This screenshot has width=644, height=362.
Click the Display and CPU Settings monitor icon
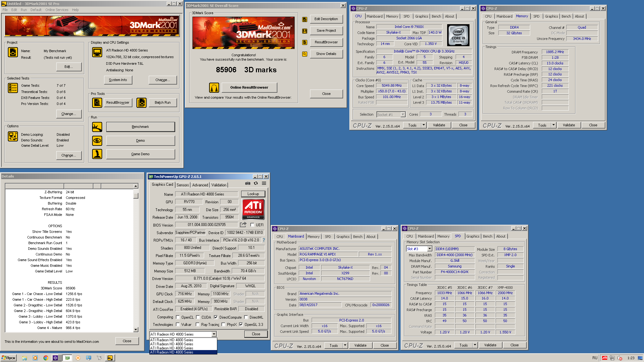click(x=97, y=52)
